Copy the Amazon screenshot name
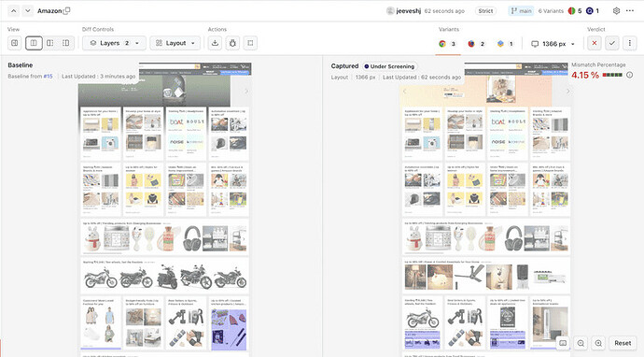This screenshot has width=644, height=357. tap(66, 10)
